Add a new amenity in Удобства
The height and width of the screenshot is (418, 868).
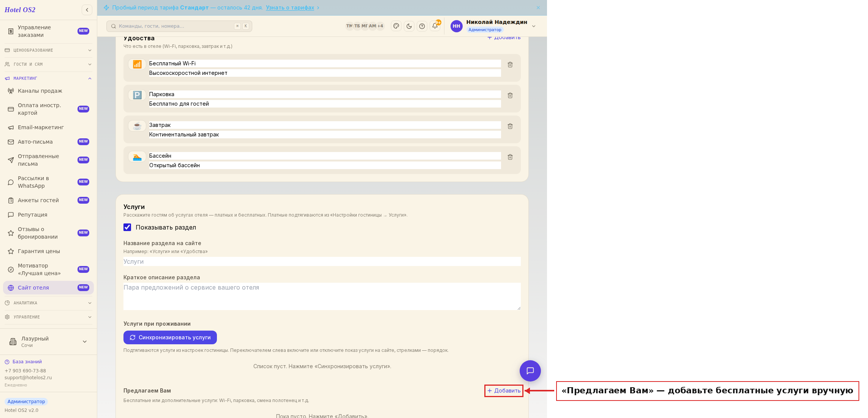[504, 38]
